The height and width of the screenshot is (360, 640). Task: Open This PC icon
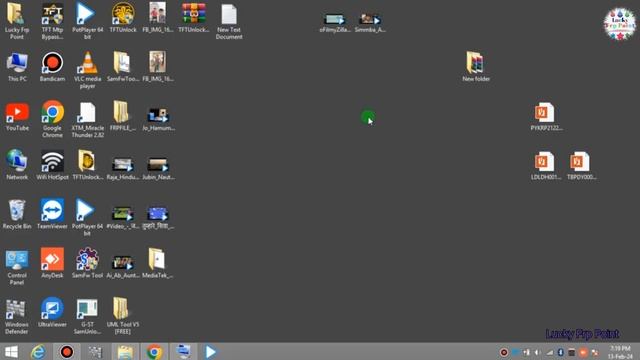click(17, 67)
